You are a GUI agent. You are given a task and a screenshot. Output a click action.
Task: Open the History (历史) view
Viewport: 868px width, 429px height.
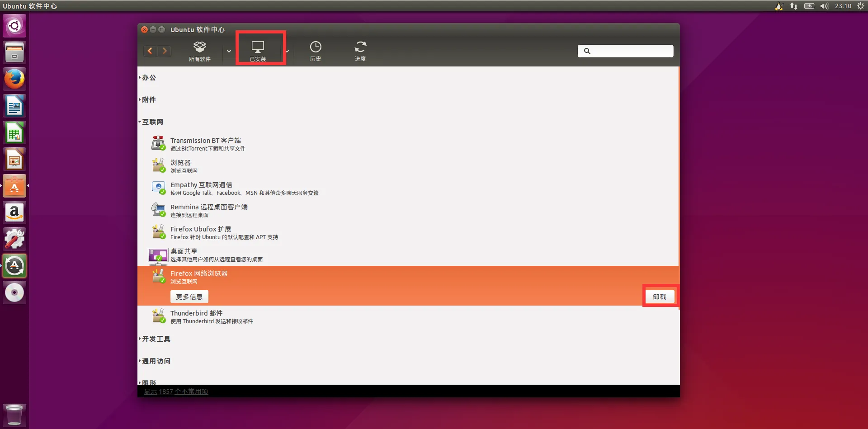coord(316,51)
